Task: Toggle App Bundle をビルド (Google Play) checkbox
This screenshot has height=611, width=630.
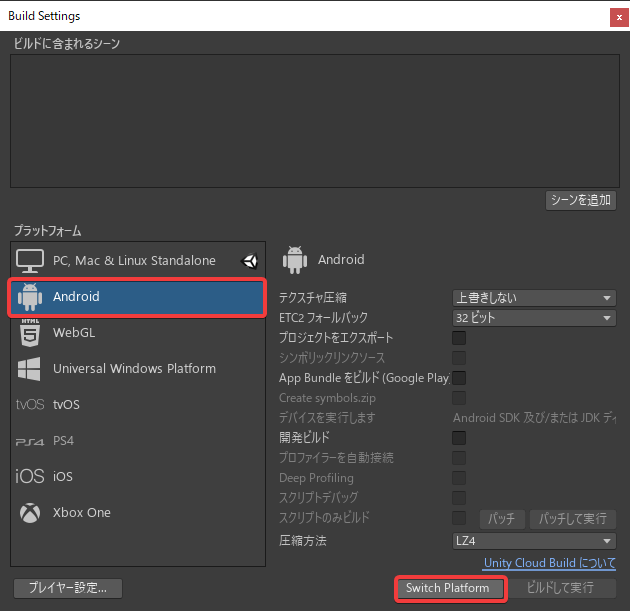Action: (x=459, y=378)
